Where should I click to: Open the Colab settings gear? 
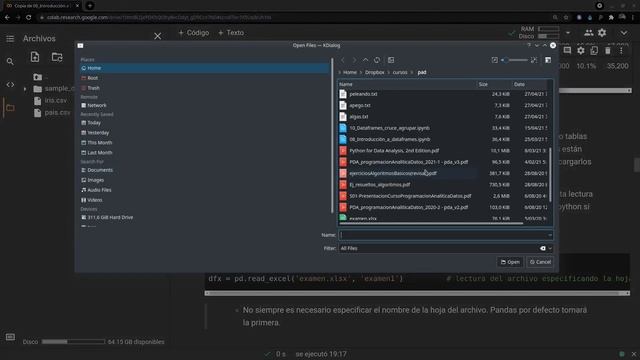pyautogui.click(x=602, y=33)
